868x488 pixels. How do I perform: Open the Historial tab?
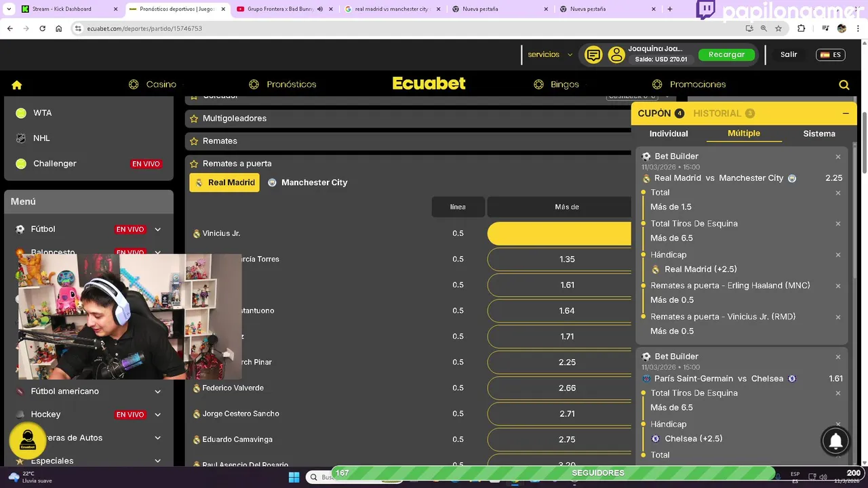(724, 113)
